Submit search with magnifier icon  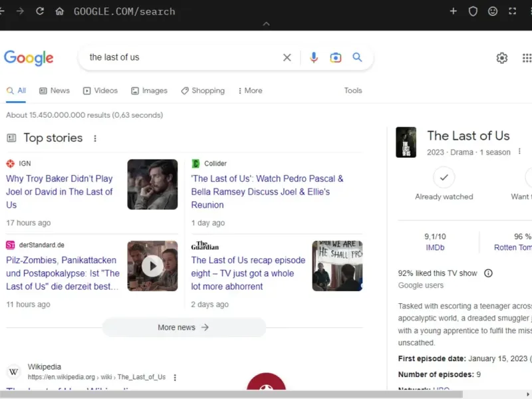[x=357, y=57]
